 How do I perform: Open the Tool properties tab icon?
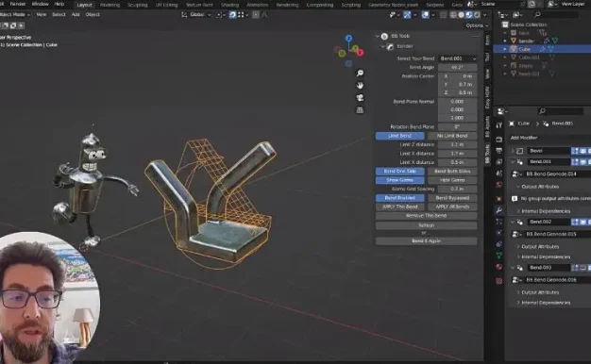point(498,125)
